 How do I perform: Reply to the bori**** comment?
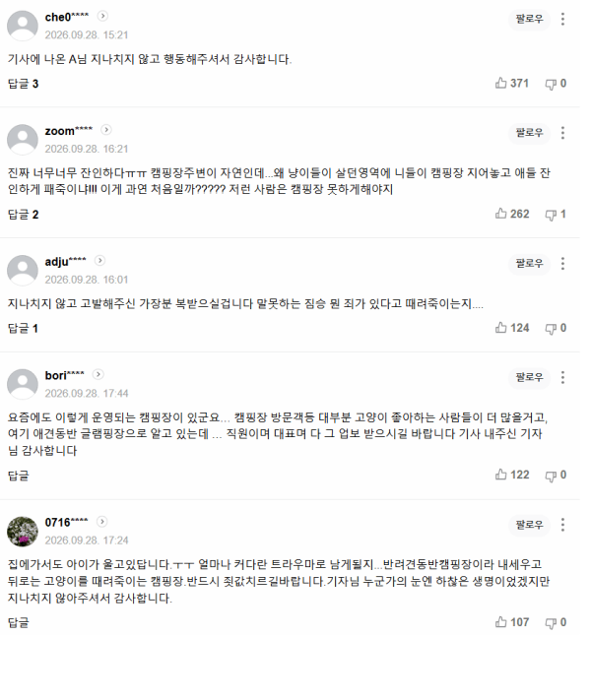click(19, 475)
